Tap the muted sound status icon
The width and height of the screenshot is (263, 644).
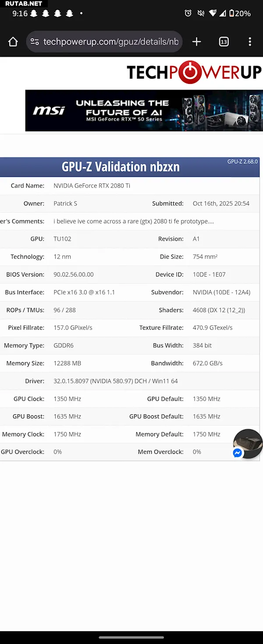coord(201,13)
